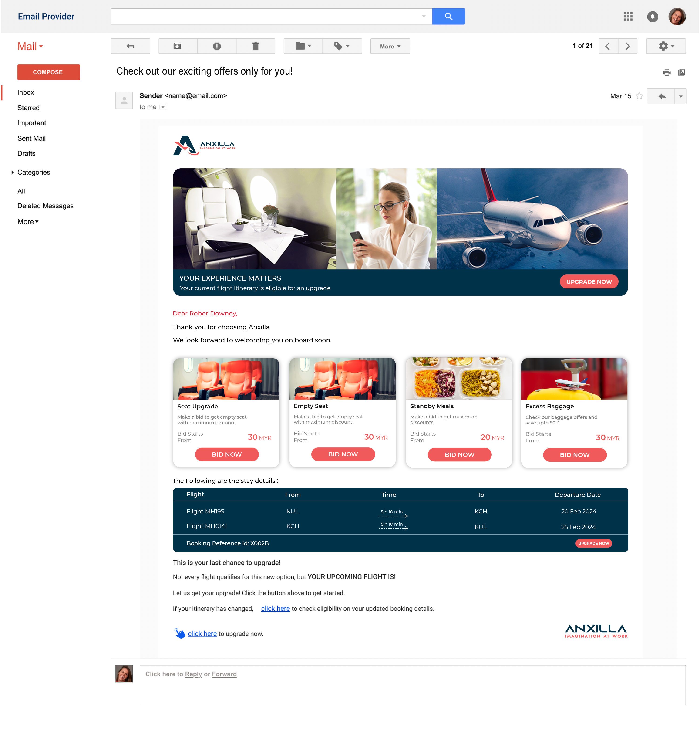Open the apps grid icon
The image size is (700, 732).
point(628,17)
